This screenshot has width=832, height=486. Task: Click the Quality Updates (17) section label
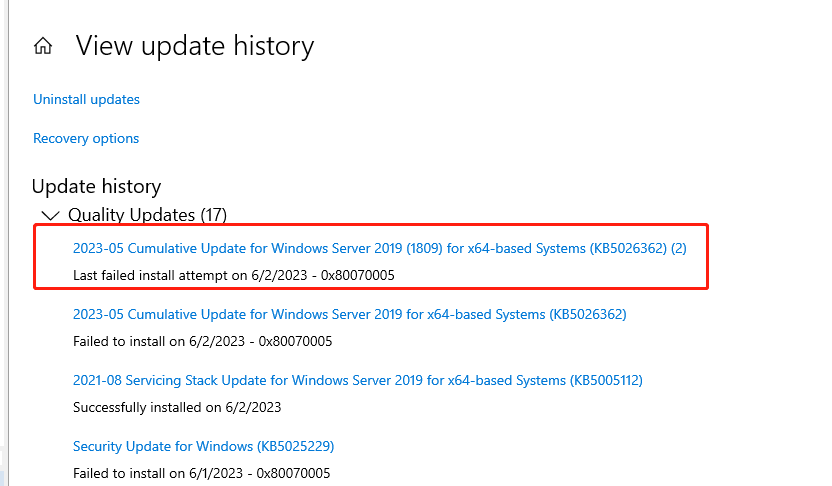click(148, 215)
